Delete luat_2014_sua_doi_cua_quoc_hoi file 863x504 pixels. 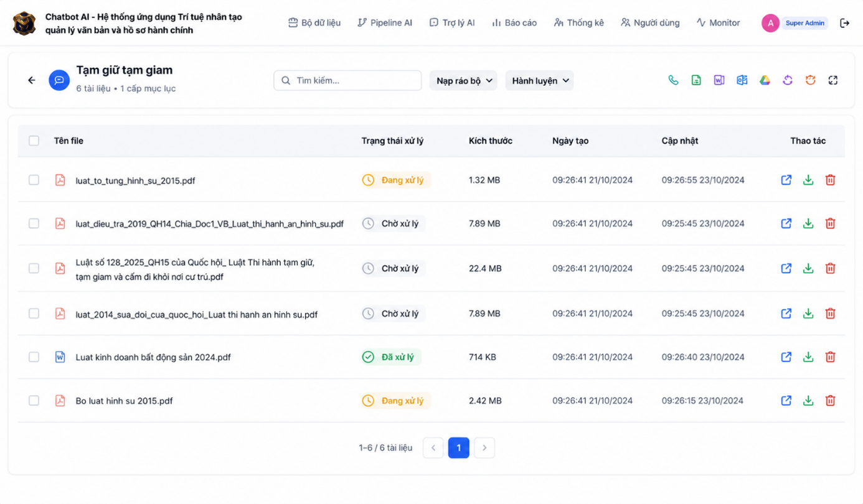(830, 314)
